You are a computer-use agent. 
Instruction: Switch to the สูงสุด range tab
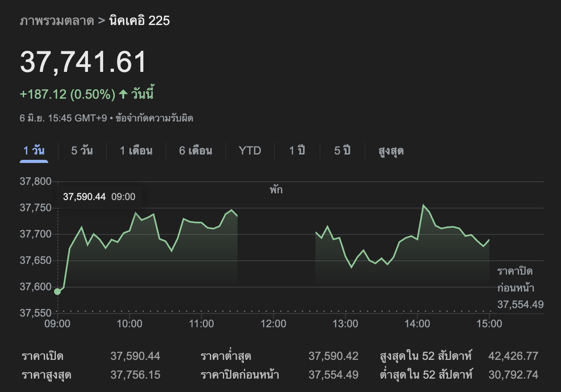391,151
